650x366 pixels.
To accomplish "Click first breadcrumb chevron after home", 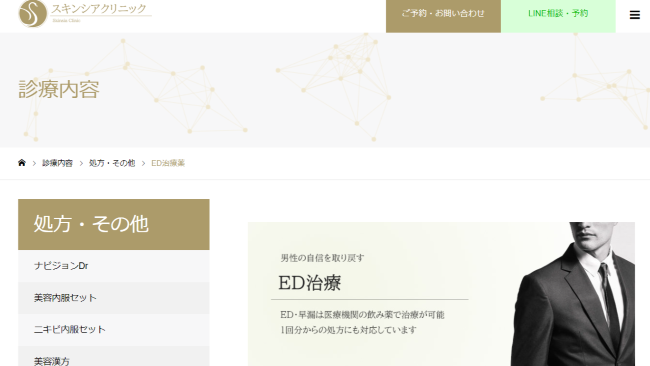I will (34, 163).
